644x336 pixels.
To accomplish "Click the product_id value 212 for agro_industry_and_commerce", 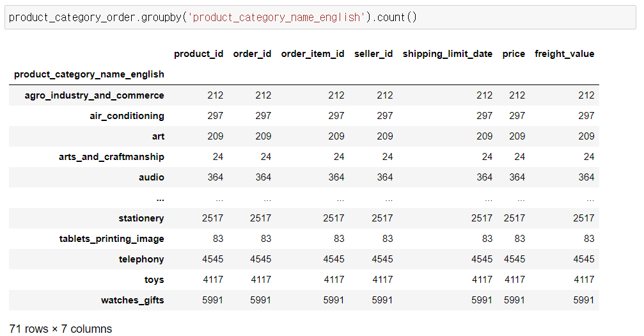I will 216,95.
